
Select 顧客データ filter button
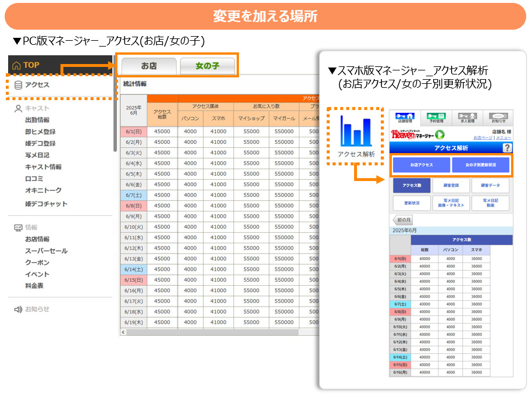(x=490, y=186)
